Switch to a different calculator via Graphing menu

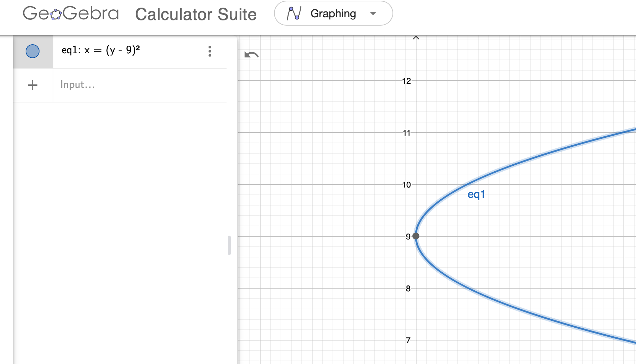tap(333, 13)
